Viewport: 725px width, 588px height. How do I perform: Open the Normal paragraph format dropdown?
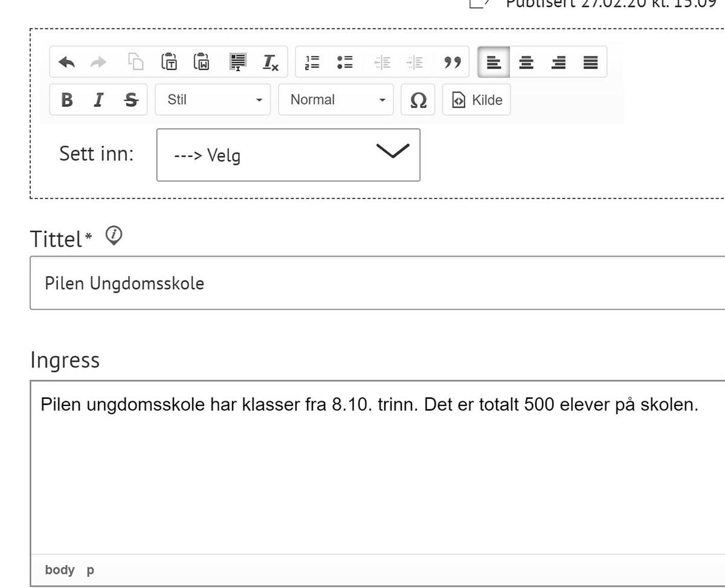coord(335,100)
